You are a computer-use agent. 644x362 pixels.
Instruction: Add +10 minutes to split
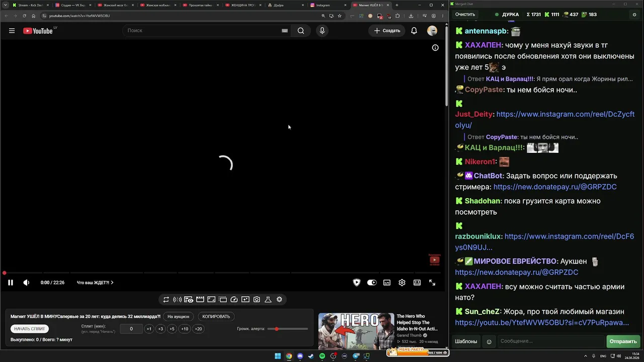(185, 329)
